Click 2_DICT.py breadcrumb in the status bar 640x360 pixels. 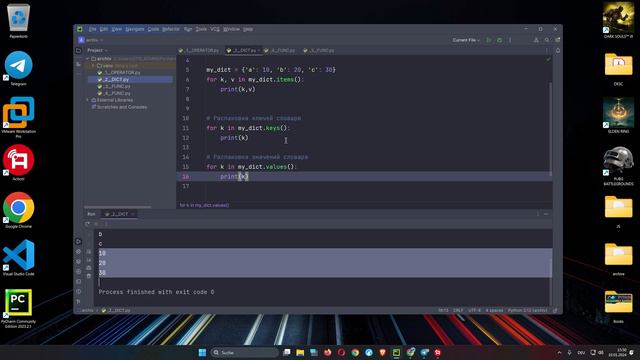[x=116, y=310]
